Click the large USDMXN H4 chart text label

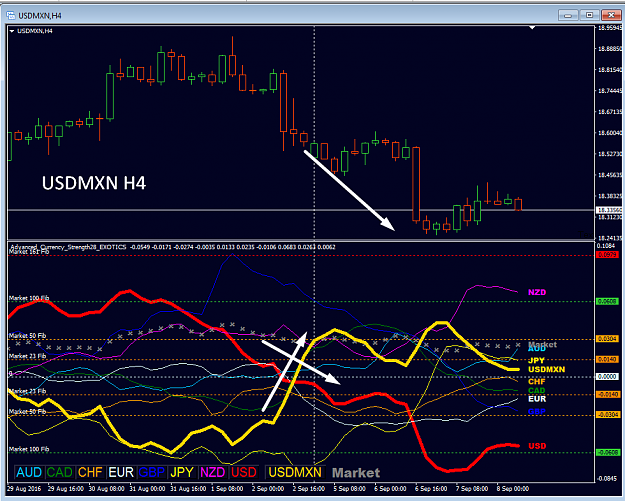(x=94, y=183)
